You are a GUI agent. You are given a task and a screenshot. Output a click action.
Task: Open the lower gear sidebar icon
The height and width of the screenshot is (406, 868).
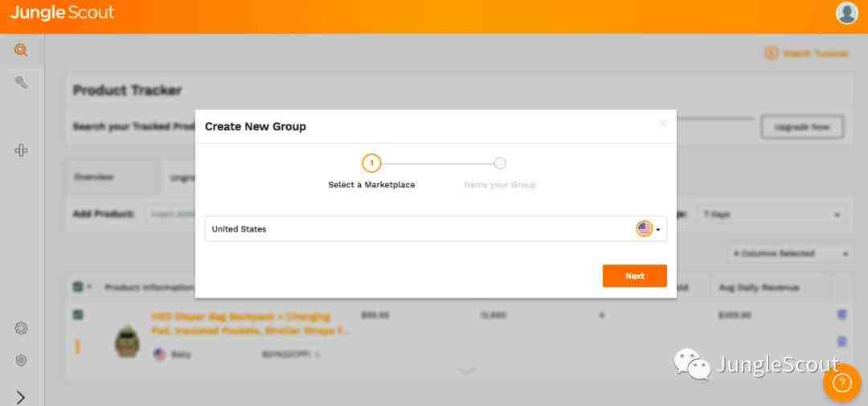click(x=21, y=361)
